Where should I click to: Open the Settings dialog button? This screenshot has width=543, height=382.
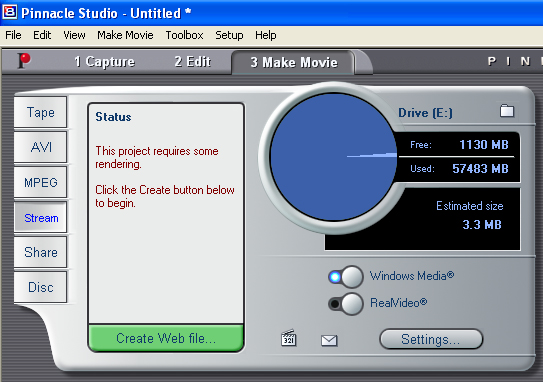pos(431,339)
